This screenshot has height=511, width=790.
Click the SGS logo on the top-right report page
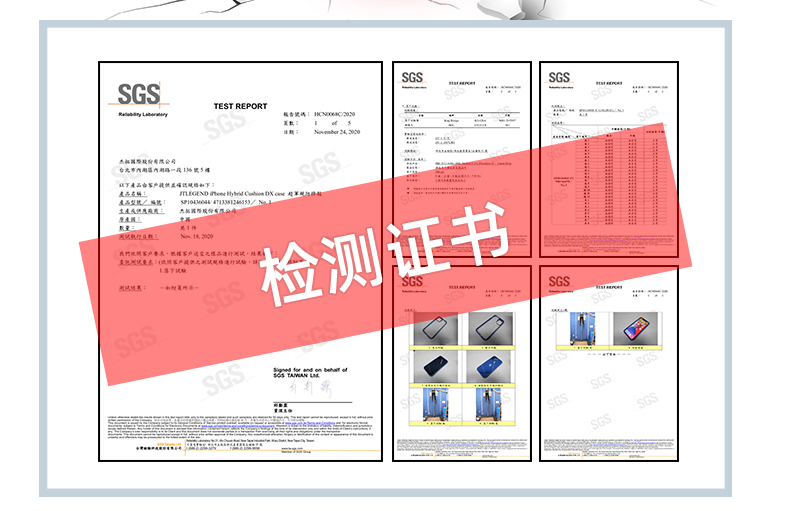pyautogui.click(x=559, y=78)
